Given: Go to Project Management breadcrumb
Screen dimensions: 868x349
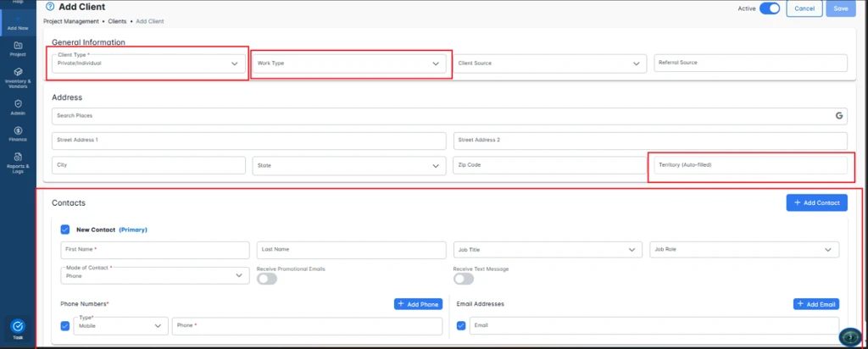Looking at the screenshot, I should point(72,20).
